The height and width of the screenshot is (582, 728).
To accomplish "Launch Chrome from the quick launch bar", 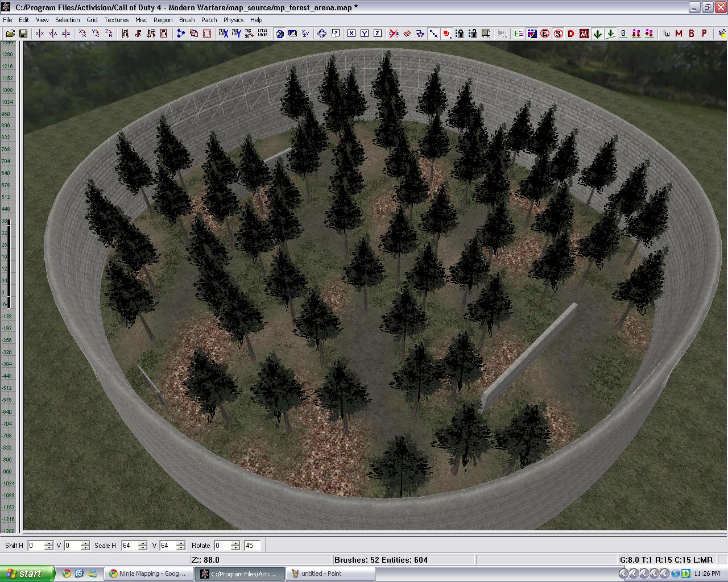I will point(67,573).
